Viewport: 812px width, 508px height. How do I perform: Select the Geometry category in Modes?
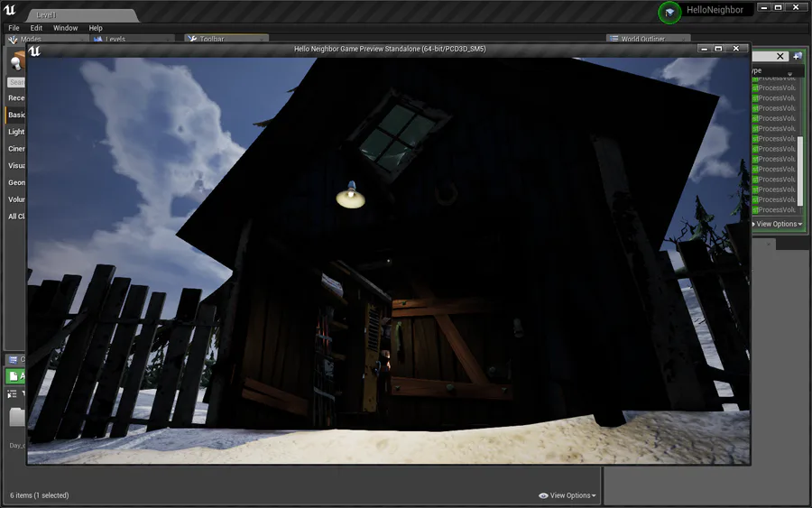coord(15,183)
